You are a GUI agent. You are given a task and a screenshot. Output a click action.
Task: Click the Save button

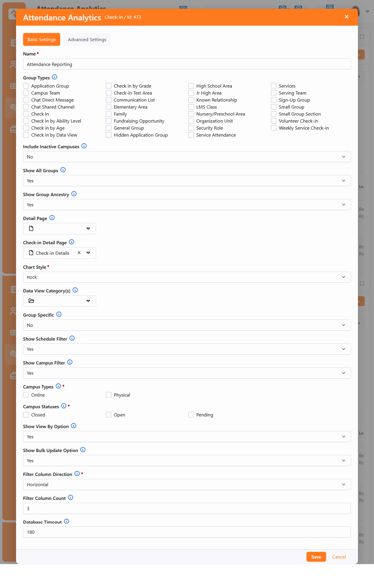[x=316, y=557]
